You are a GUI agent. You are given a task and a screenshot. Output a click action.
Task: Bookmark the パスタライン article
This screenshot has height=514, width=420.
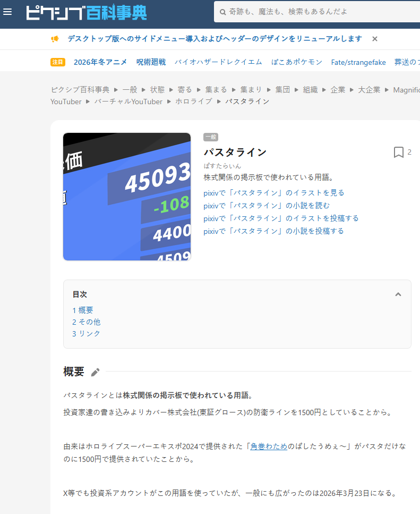pos(399,153)
